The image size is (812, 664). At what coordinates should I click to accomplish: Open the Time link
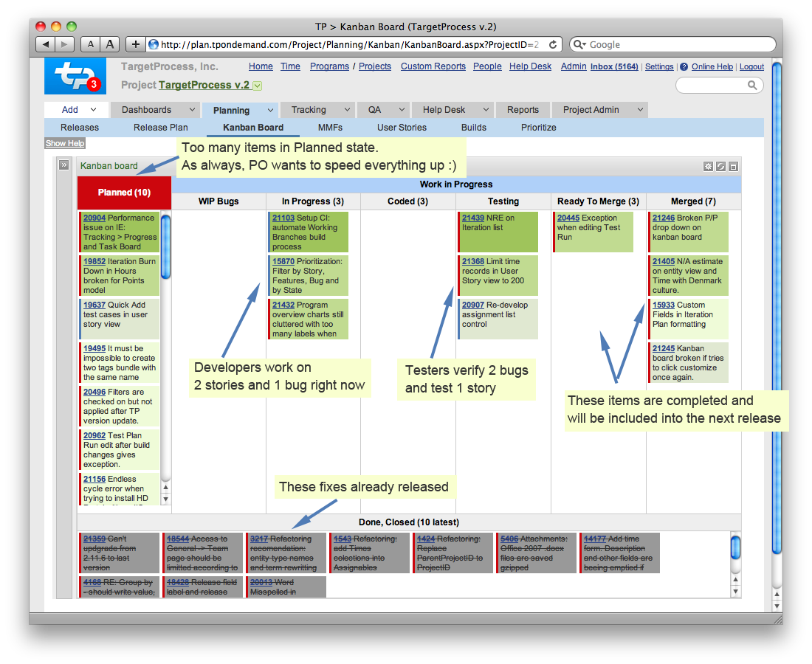coord(291,66)
